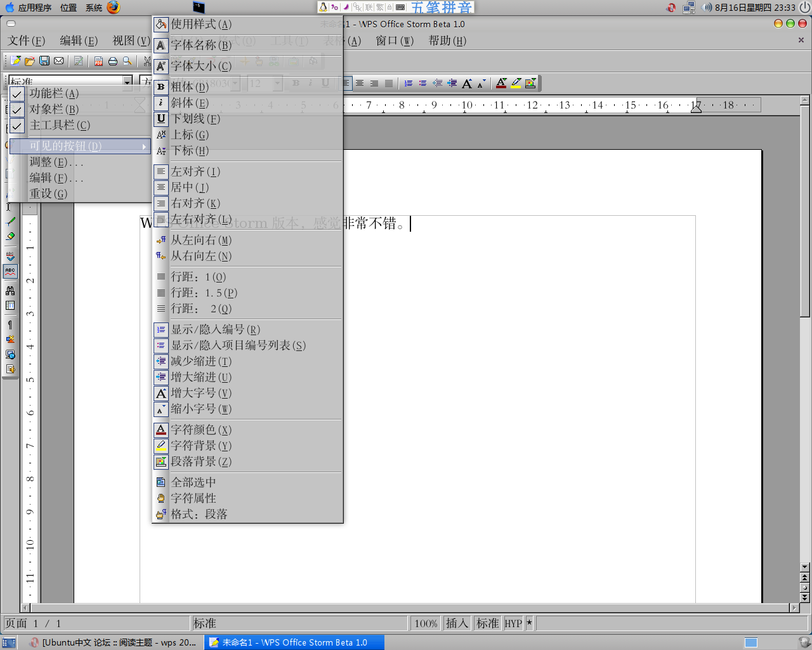
Task: Click the right-align icon in formatting toolbar
Action: point(374,83)
